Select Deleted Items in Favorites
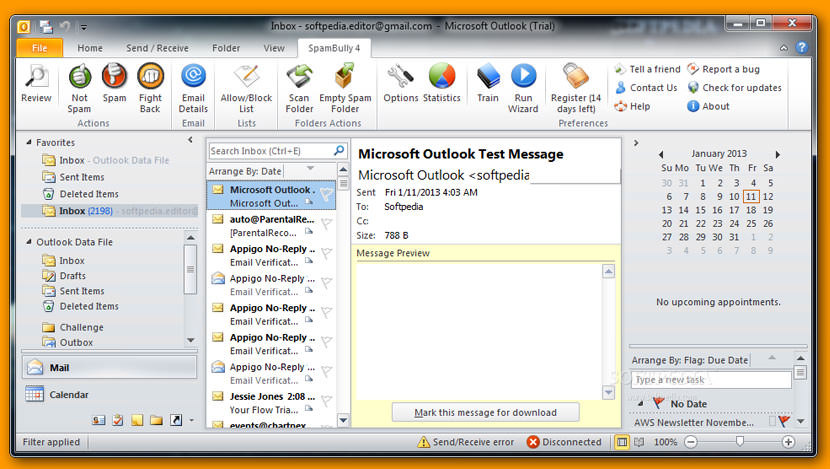 point(80,194)
